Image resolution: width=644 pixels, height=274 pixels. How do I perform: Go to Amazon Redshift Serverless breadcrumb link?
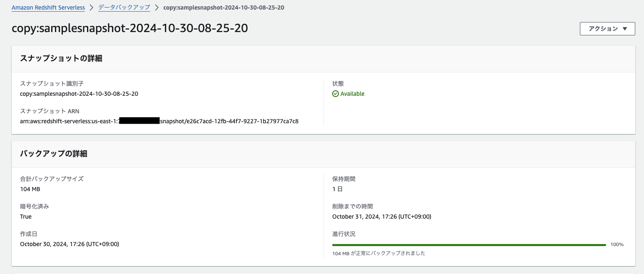pos(48,7)
